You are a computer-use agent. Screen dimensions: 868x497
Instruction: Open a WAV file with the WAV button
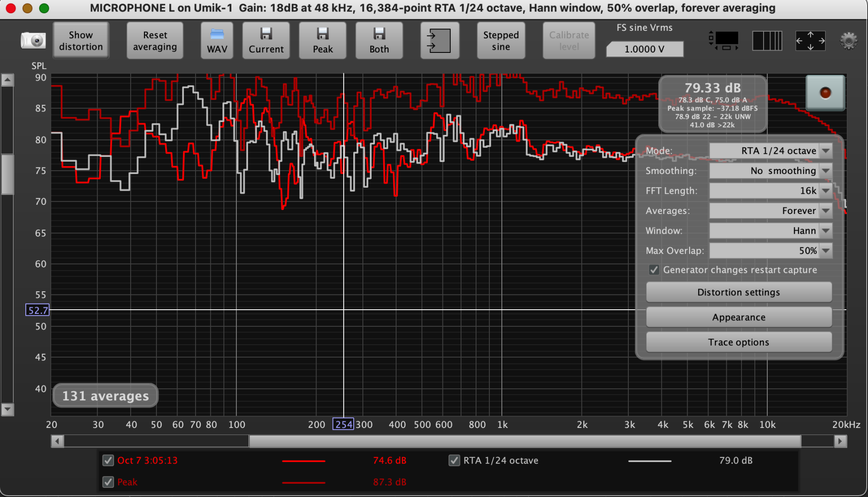(x=217, y=40)
